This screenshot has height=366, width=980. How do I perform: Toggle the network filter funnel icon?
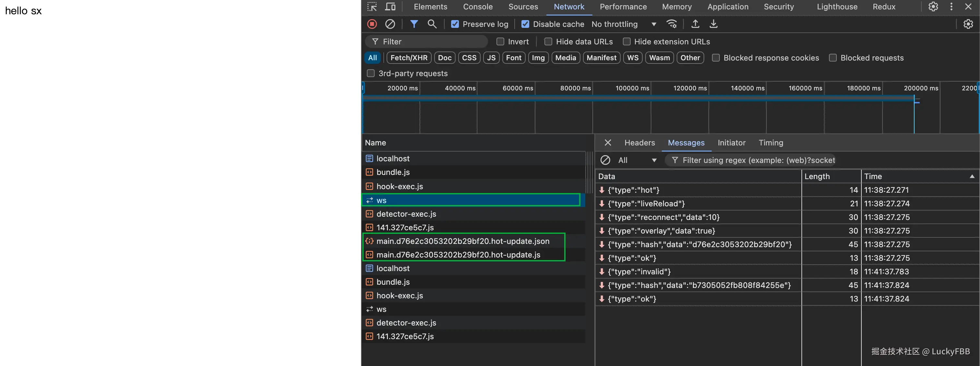tap(414, 24)
